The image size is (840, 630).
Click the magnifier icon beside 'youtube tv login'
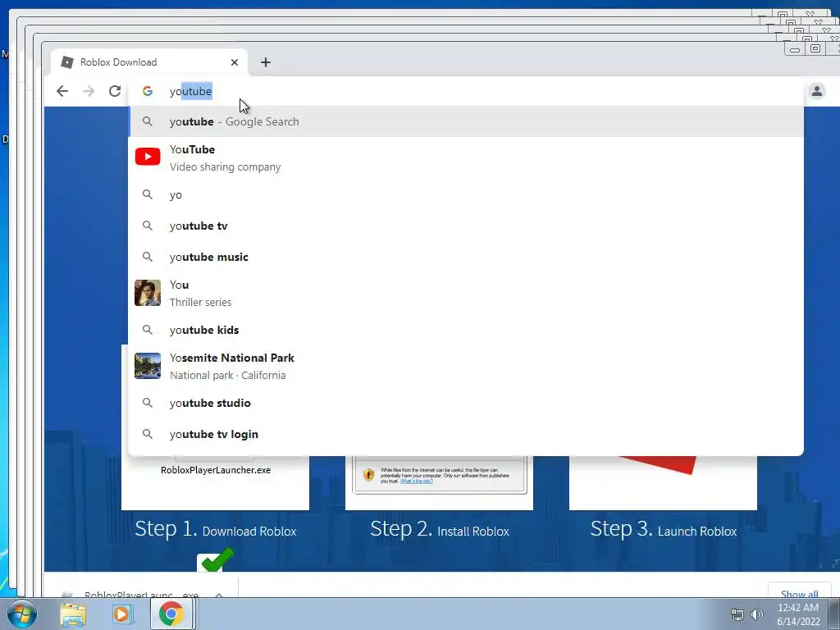(x=148, y=434)
